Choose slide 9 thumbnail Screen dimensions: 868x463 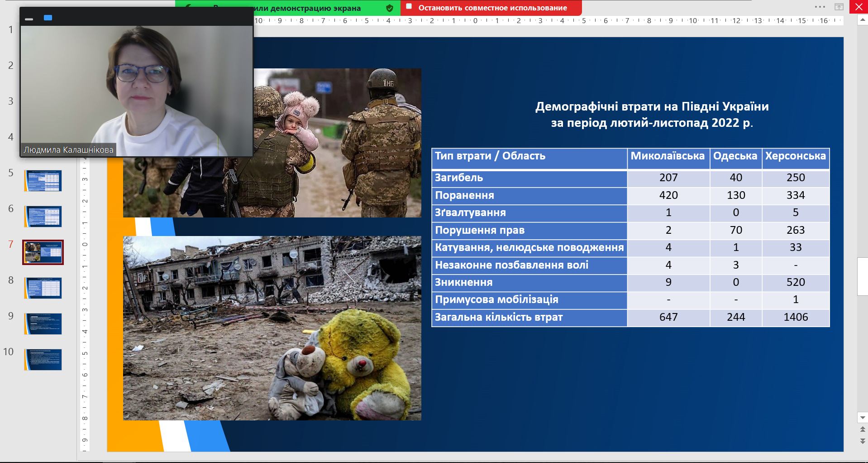point(43,324)
